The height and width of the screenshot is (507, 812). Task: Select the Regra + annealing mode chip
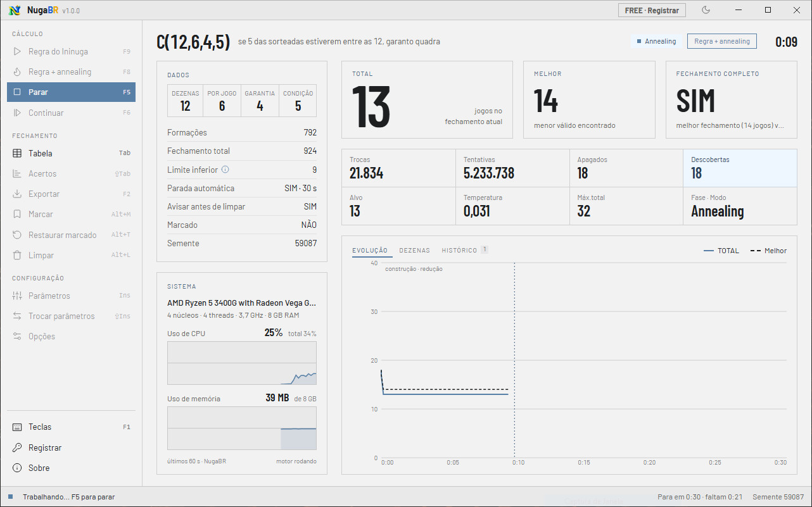pyautogui.click(x=722, y=41)
